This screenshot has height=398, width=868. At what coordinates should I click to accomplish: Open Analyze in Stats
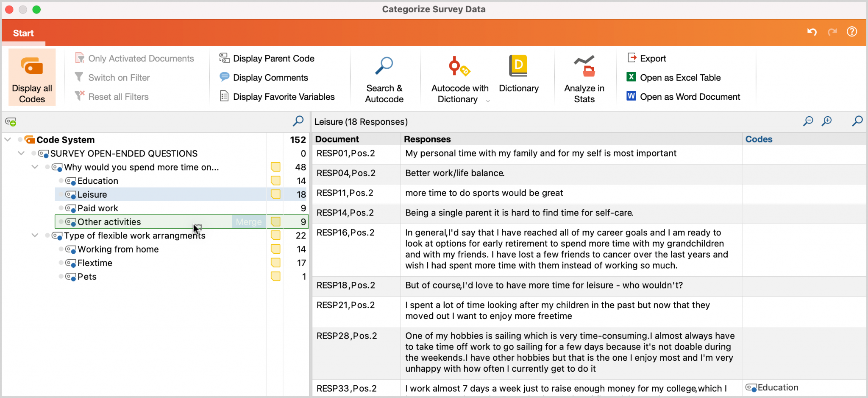point(584,77)
